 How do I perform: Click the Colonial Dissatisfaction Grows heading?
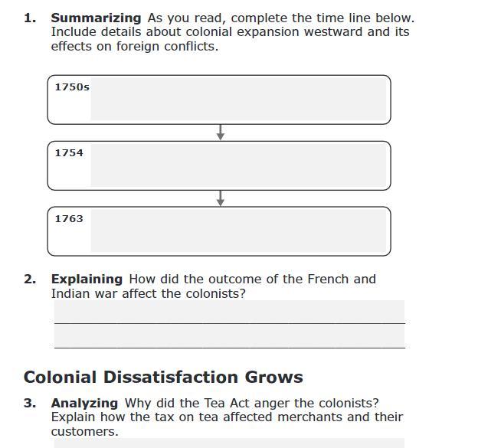coord(163,377)
